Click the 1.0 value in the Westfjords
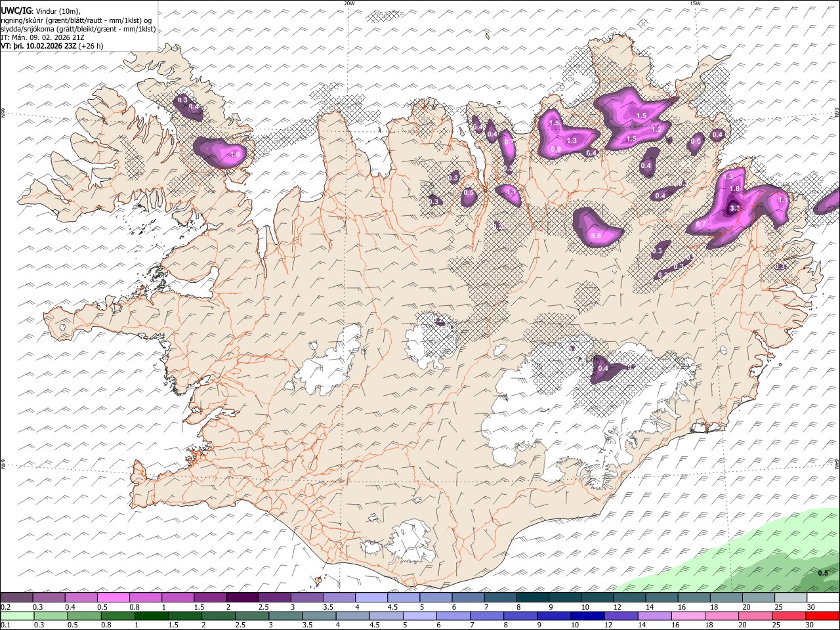This screenshot has height=630, width=840. coord(235,155)
